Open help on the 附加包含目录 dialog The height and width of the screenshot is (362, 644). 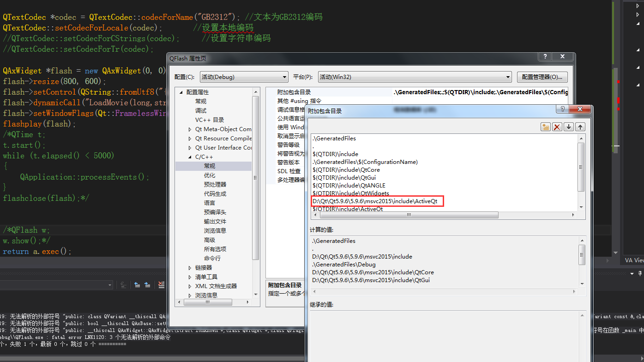click(563, 109)
